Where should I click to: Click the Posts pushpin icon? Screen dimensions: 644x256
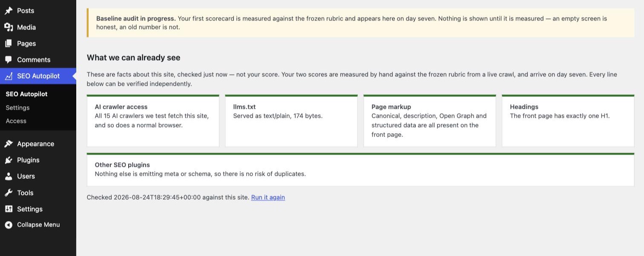[x=9, y=11]
